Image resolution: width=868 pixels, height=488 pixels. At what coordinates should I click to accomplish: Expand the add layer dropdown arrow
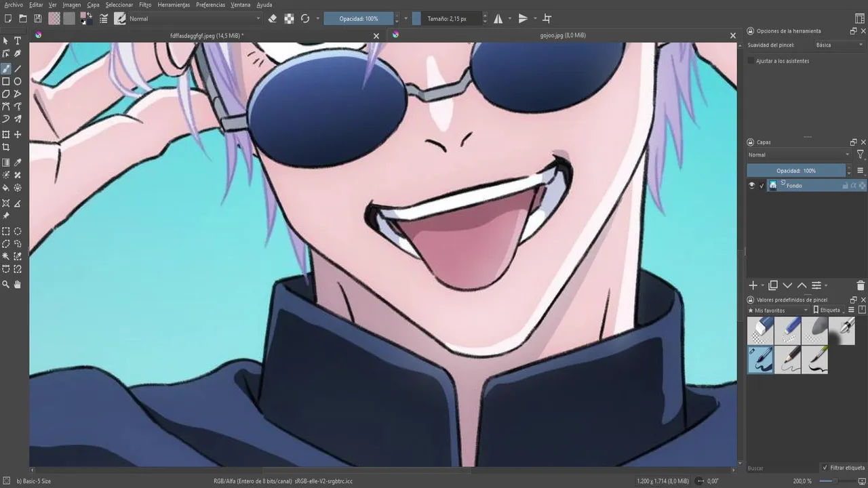coord(763,285)
